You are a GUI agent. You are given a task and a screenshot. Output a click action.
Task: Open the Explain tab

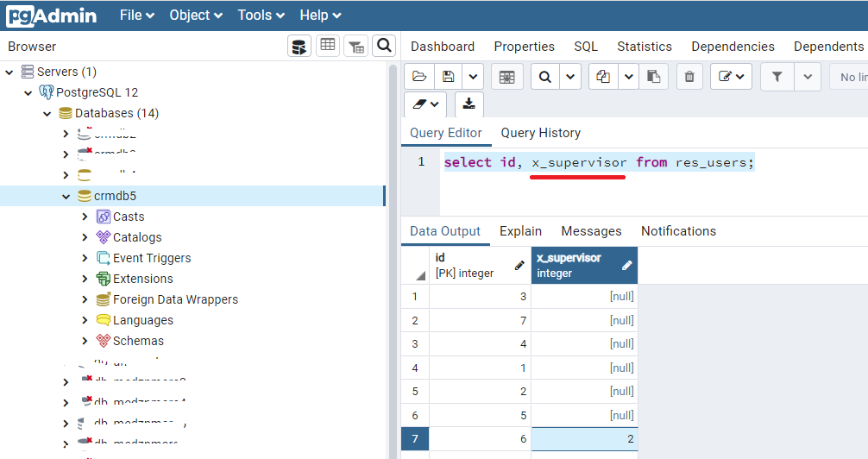coord(520,231)
